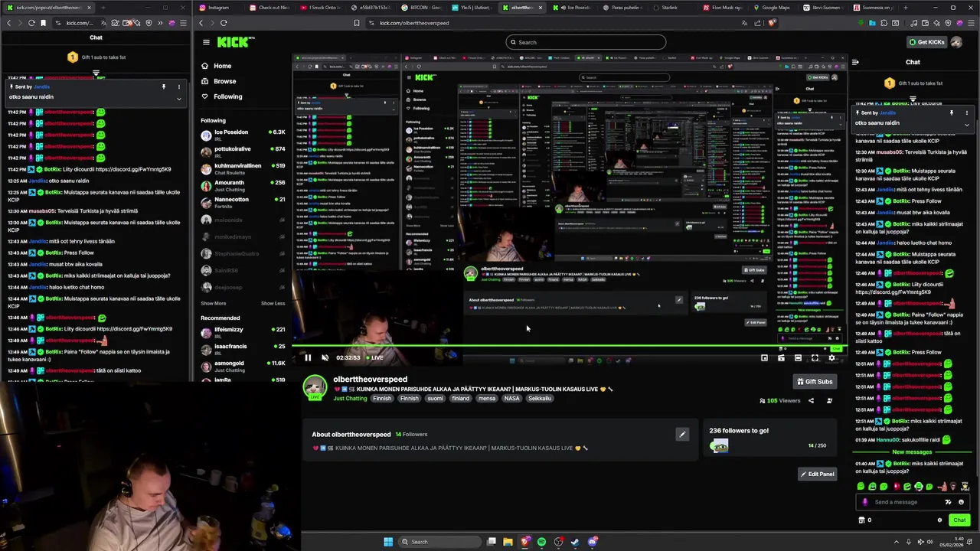Select the 'NASA' stream tag
The height and width of the screenshot is (551, 980).
511,398
